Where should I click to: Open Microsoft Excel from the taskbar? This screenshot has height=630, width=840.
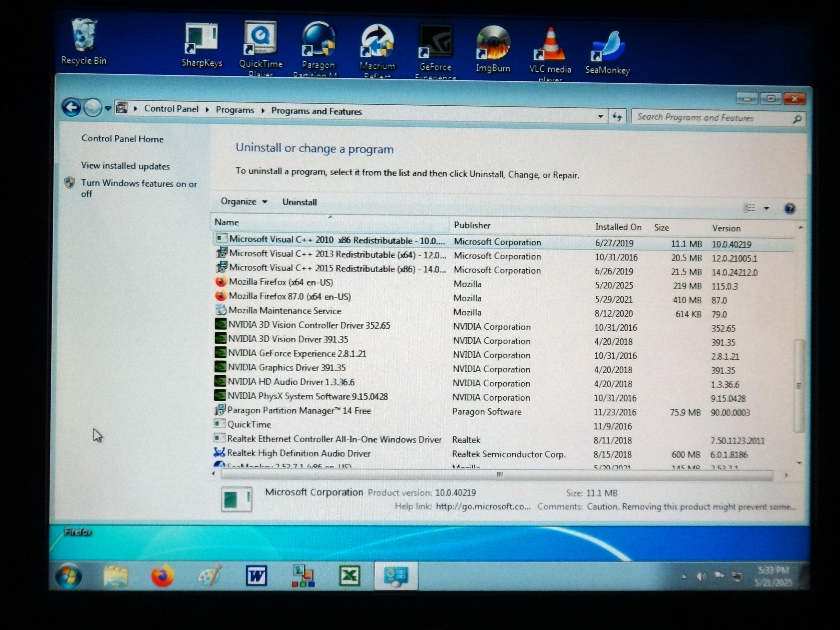pyautogui.click(x=349, y=576)
